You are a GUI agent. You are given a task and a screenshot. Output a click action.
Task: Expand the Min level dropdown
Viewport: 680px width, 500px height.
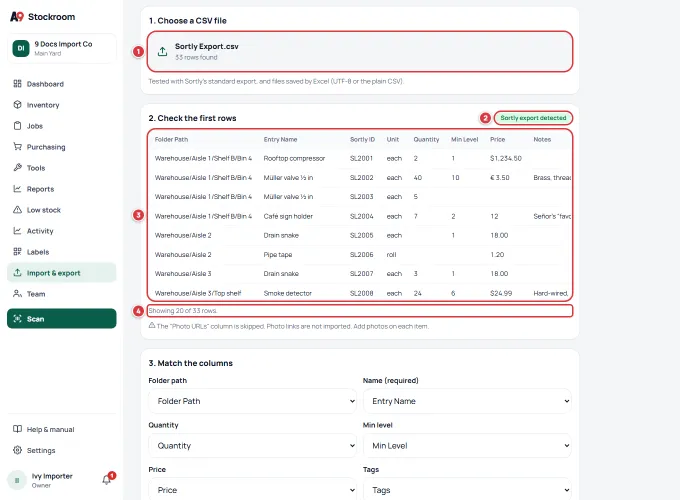(467, 445)
